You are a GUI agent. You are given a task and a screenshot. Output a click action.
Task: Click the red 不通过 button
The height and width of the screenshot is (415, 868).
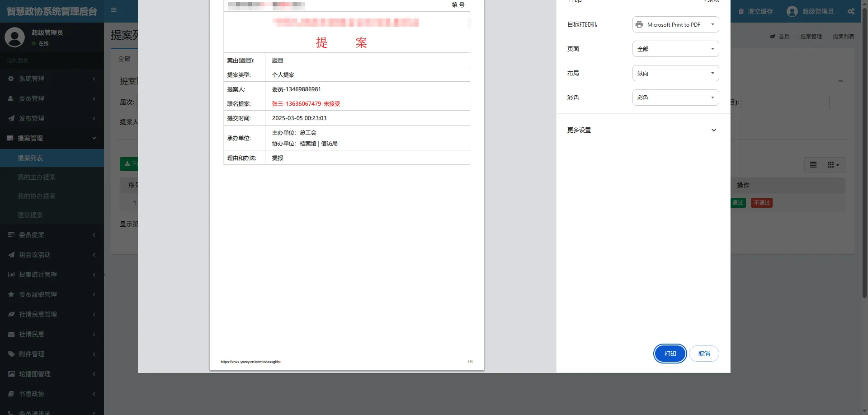pos(761,203)
